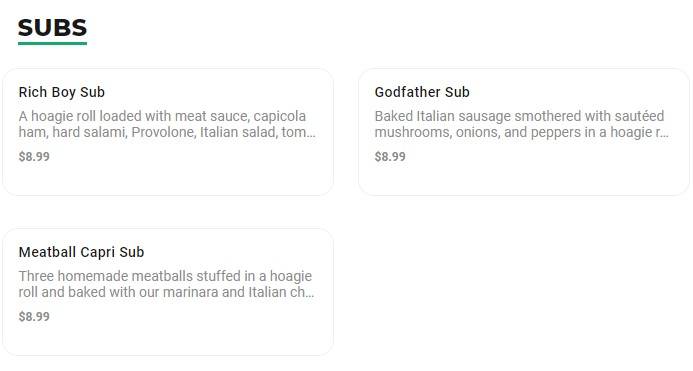Click the word 'capicola' in Rich Boy description

click(x=280, y=116)
